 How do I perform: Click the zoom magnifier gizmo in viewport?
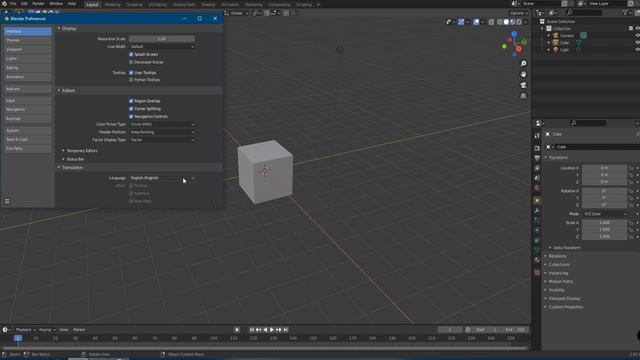(x=523, y=64)
